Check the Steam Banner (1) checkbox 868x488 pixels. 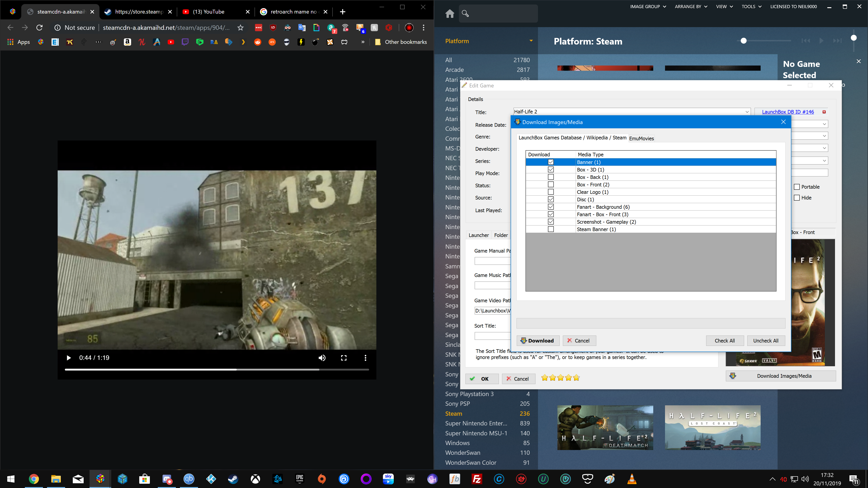(551, 229)
